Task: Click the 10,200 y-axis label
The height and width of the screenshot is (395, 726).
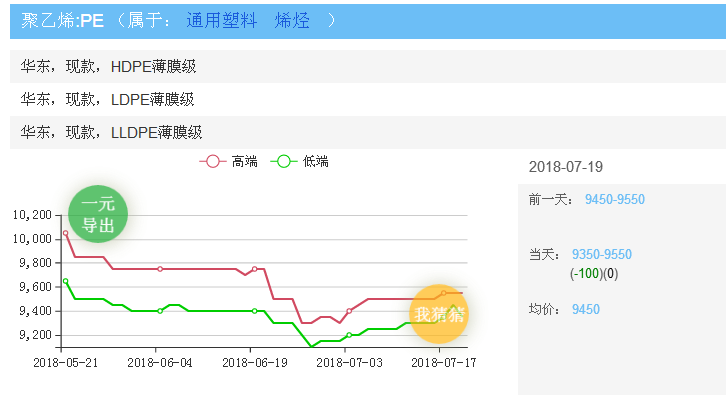Action: click(x=32, y=215)
